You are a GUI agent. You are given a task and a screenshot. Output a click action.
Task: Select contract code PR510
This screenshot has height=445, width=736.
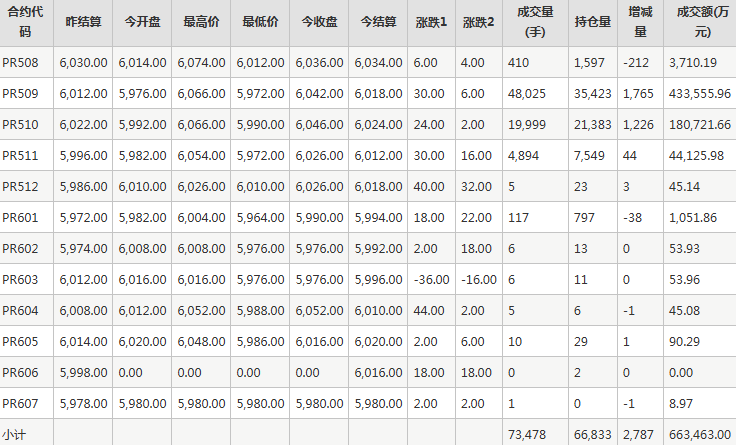[20, 124]
